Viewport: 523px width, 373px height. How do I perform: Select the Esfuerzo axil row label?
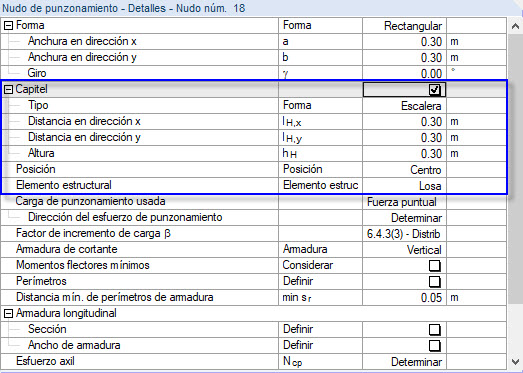coord(45,361)
